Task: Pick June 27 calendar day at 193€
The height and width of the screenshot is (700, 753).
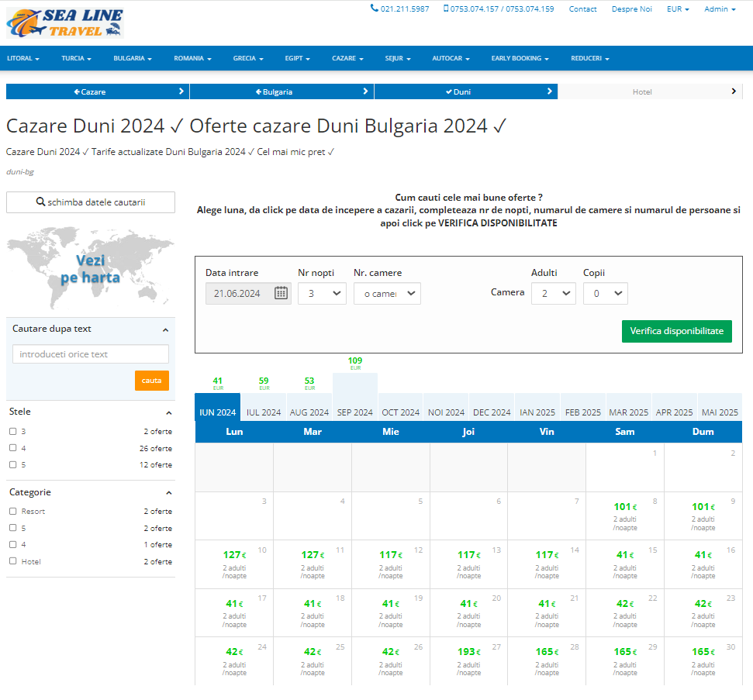Action: (468, 661)
